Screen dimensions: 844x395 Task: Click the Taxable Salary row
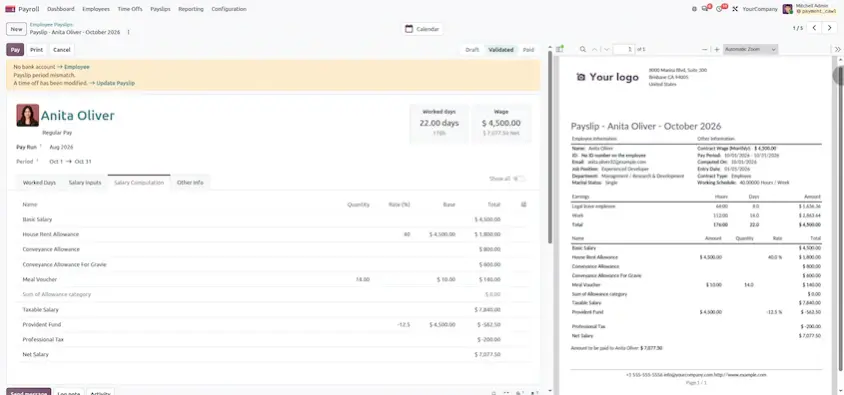click(275, 310)
